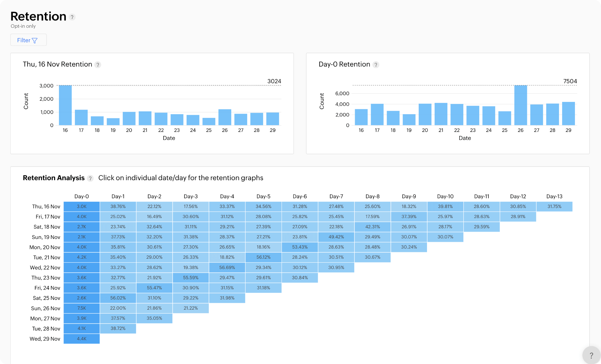Open the Filter button

pos(28,40)
